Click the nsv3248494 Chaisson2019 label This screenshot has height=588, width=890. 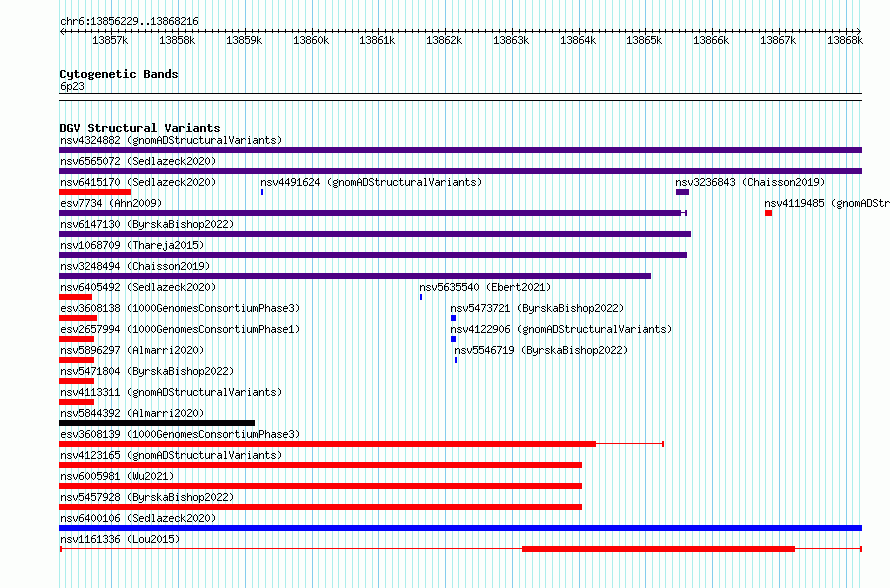(135, 266)
